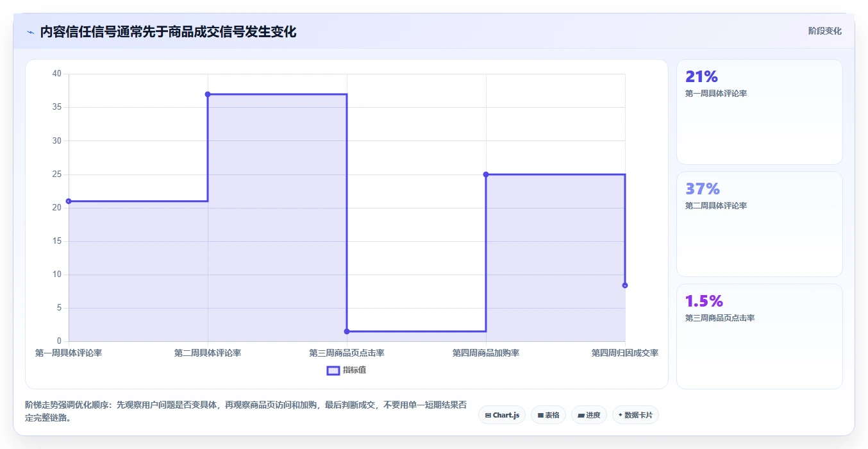868x449 pixels.
Task: Click the 阶段变化 label in header
Action: tap(824, 31)
